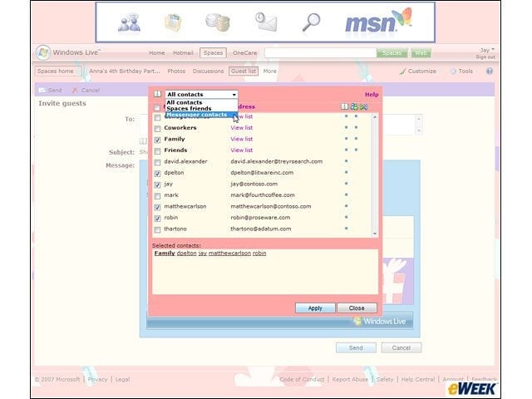Click dpelton in Selected contacts
The image size is (532, 399).
coord(186,254)
